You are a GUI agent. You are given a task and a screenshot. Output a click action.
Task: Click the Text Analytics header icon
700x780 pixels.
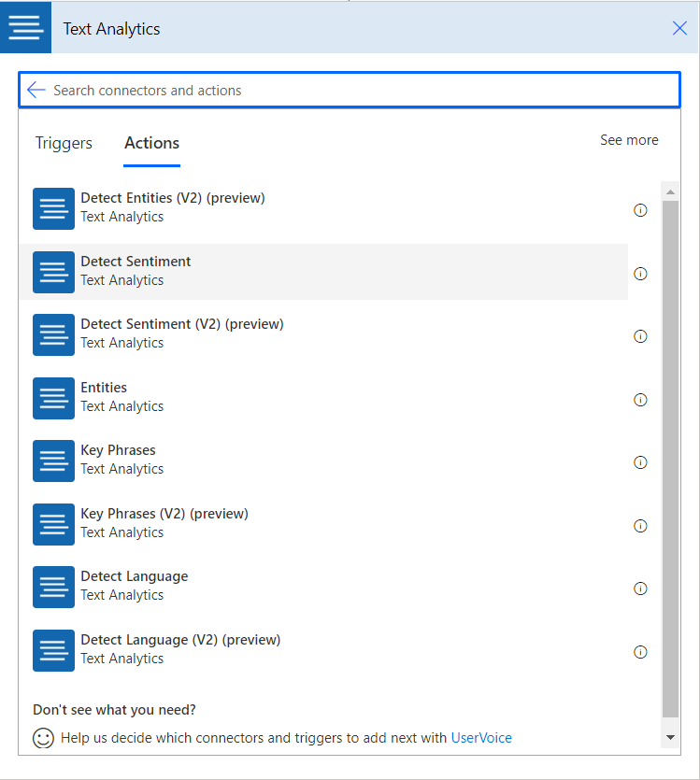click(26, 28)
